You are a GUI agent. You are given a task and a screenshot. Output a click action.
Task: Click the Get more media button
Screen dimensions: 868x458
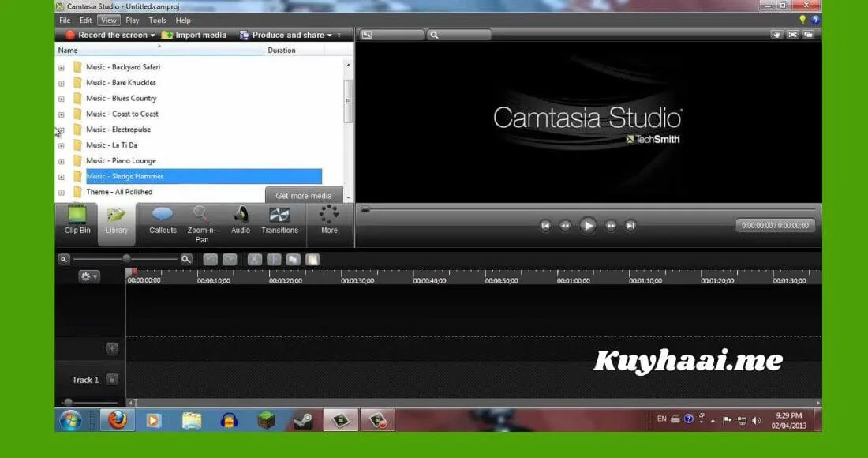click(x=303, y=196)
